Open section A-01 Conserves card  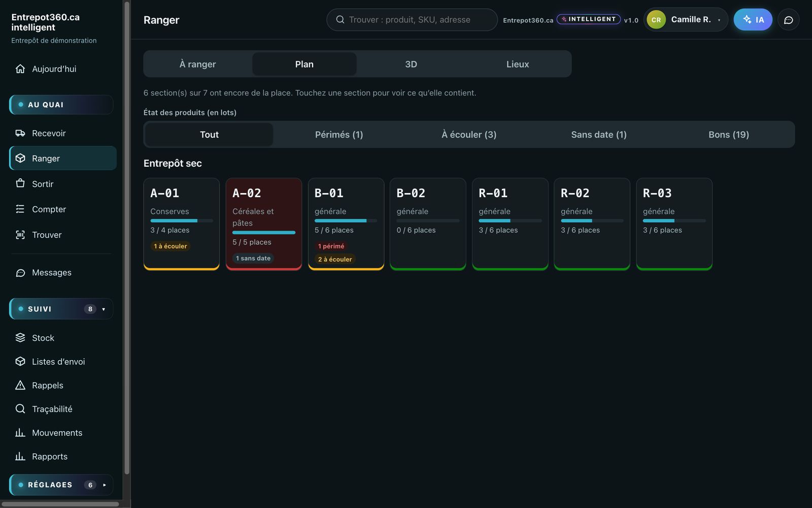pos(182,224)
